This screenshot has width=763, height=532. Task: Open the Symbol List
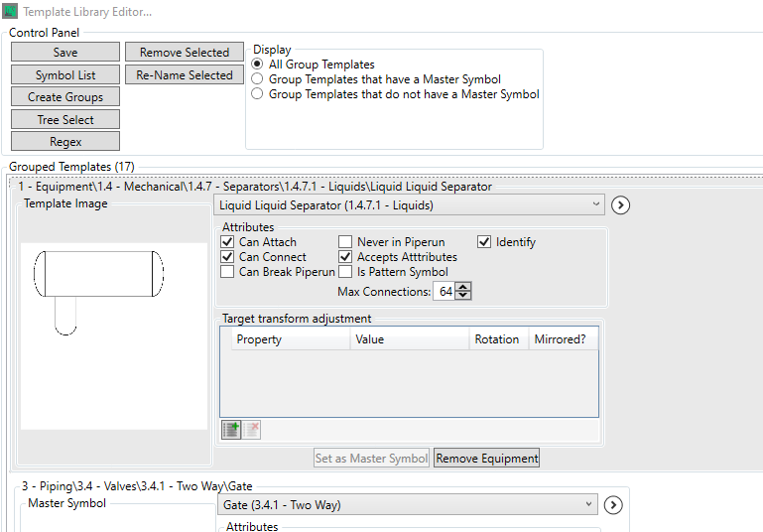(65, 75)
